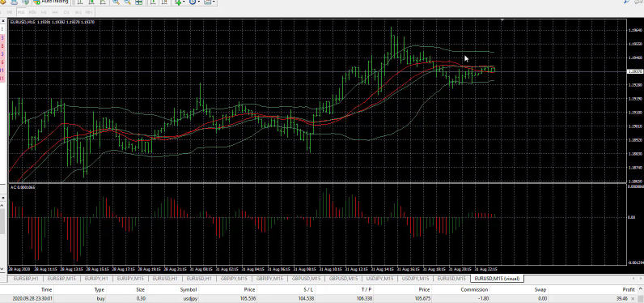Screen dimensions: 644x303
Task: Select the M15 timeframe button
Action: coord(21,12)
